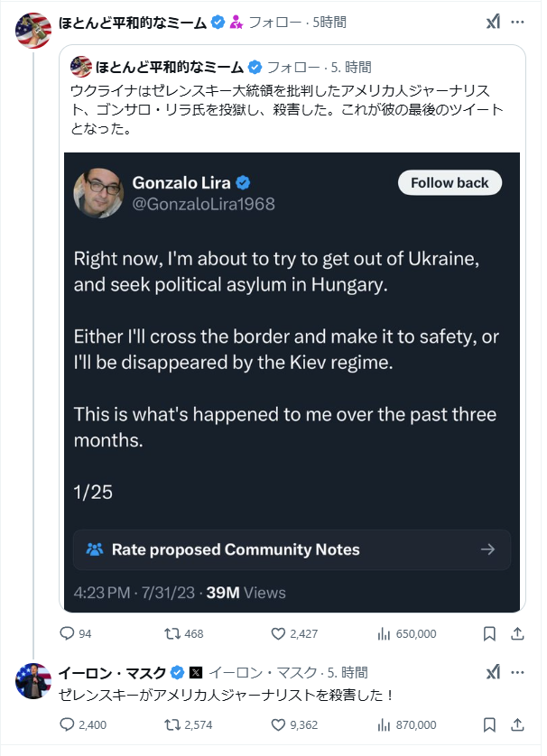Bookmark the イーロン・マスク post
The height and width of the screenshot is (756, 547).
[x=488, y=724]
